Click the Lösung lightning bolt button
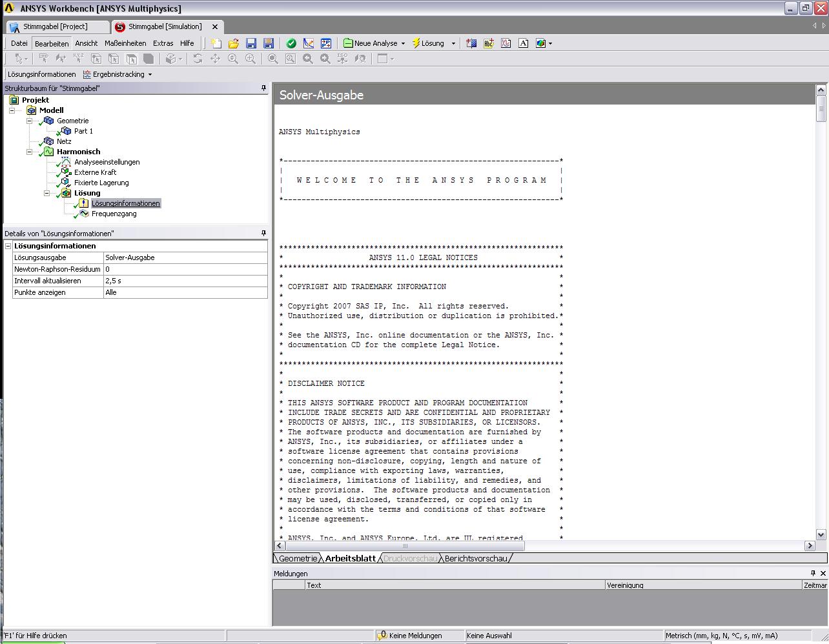 (428, 43)
